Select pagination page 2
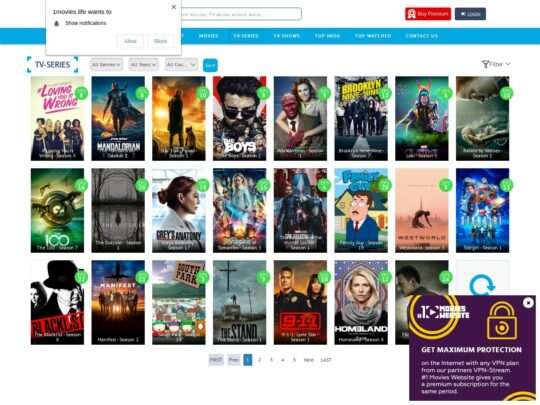Viewport: 540px width, 405px height. click(x=260, y=360)
